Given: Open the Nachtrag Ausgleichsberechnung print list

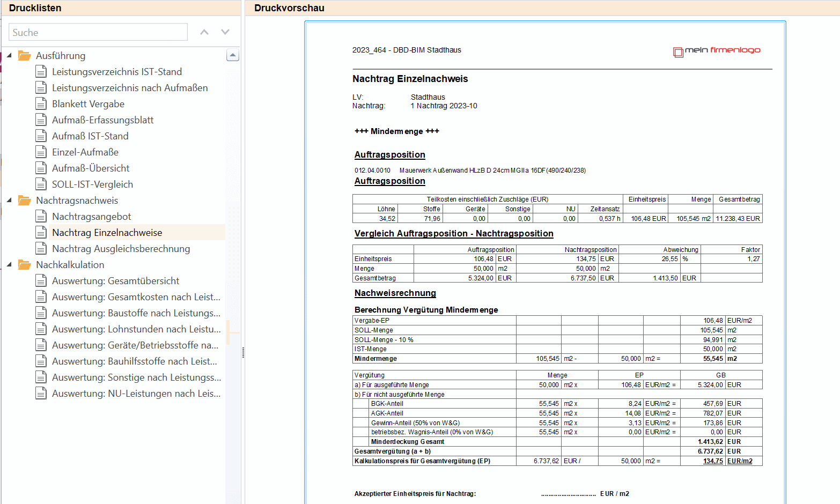Looking at the screenshot, I should (121, 249).
